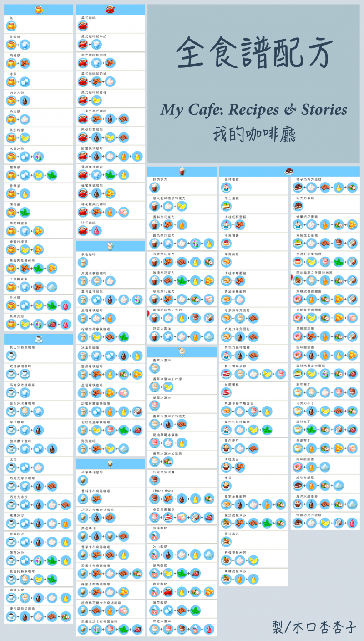Screen dimensions: 364x641
Task: Select the white espresso cup section header icon
Action: pos(39,339)
